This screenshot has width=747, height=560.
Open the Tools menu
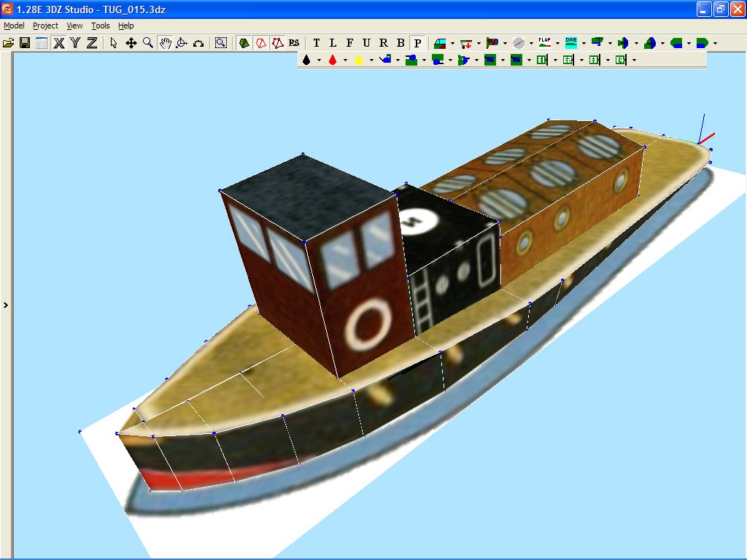point(100,25)
